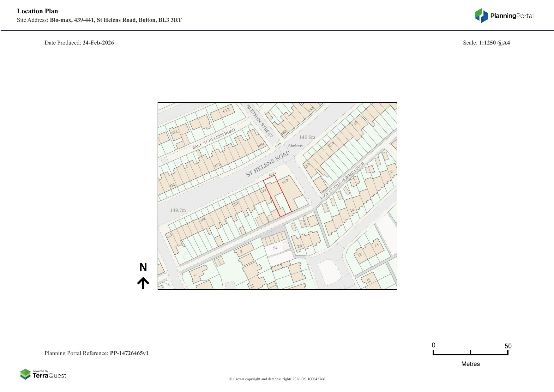Click the north arrow symbol

[x=143, y=283]
